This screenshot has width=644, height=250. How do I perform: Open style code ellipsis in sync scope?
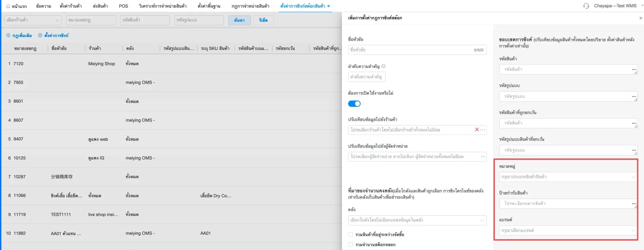tap(634, 96)
